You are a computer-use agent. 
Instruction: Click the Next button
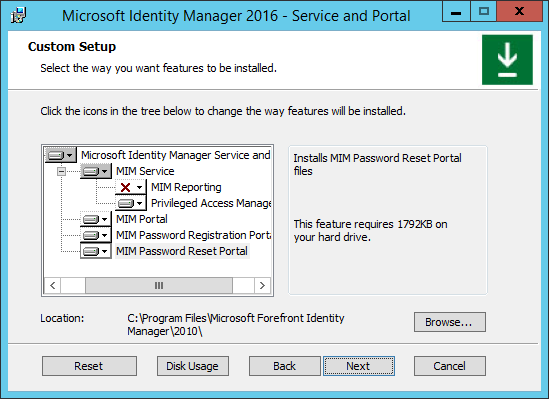click(359, 366)
